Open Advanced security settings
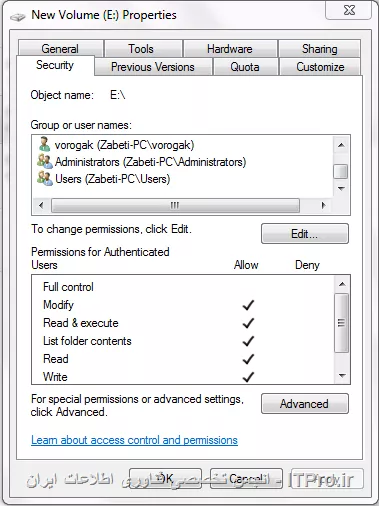379x506 pixels. pyautogui.click(x=305, y=404)
